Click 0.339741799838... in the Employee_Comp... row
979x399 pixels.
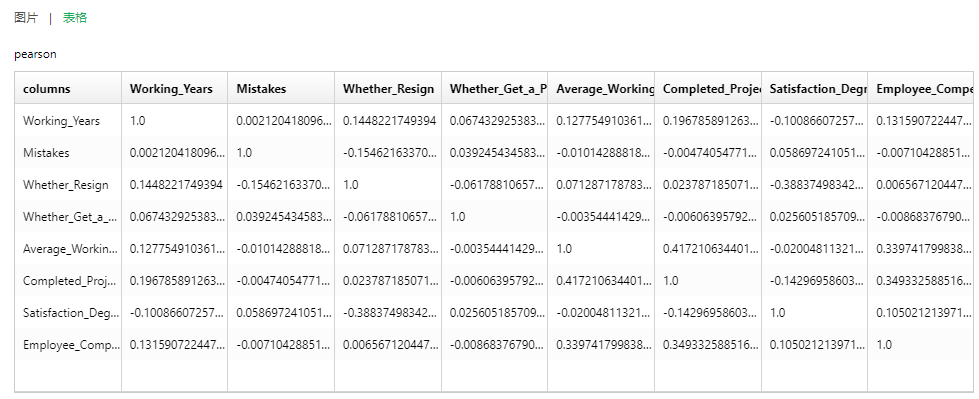[x=604, y=344]
